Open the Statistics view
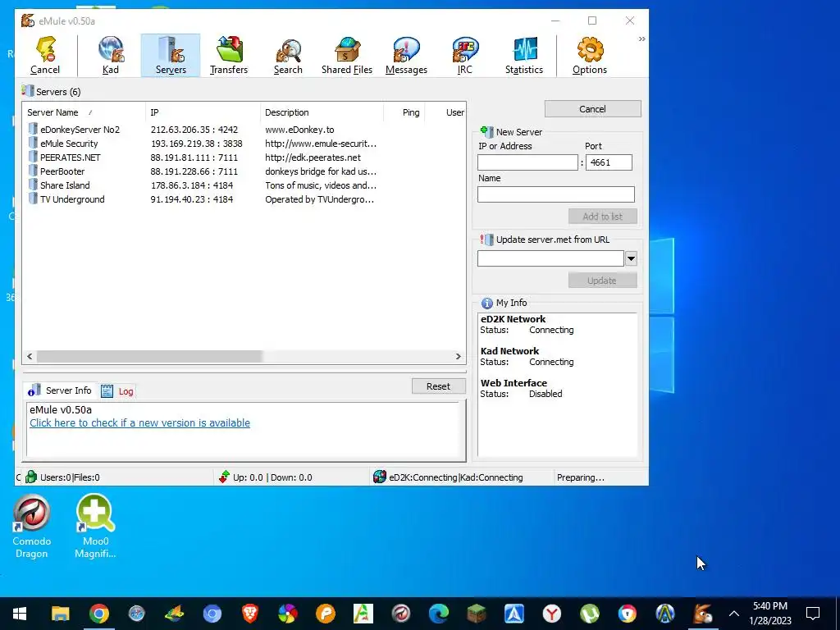 (524, 55)
